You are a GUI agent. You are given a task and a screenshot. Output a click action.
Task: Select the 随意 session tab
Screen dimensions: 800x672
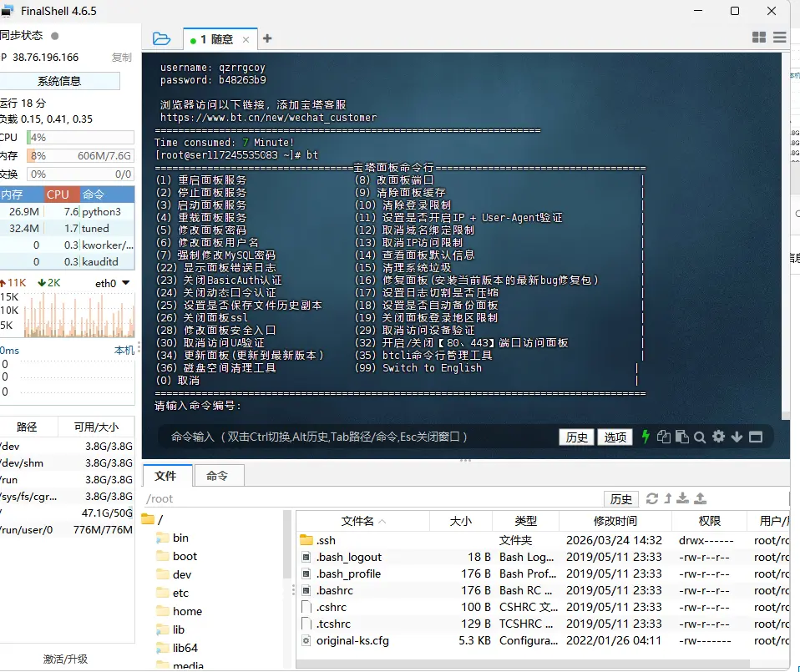(214, 38)
